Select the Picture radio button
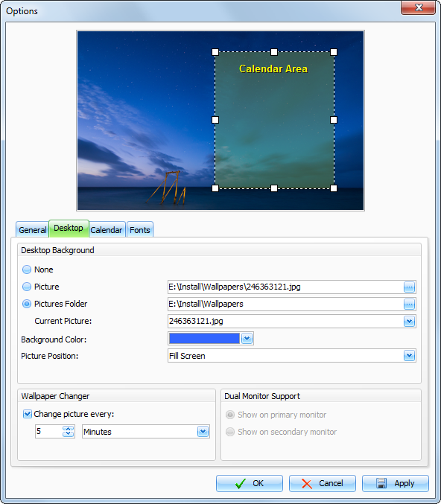This screenshot has height=504, width=441. pyautogui.click(x=27, y=287)
